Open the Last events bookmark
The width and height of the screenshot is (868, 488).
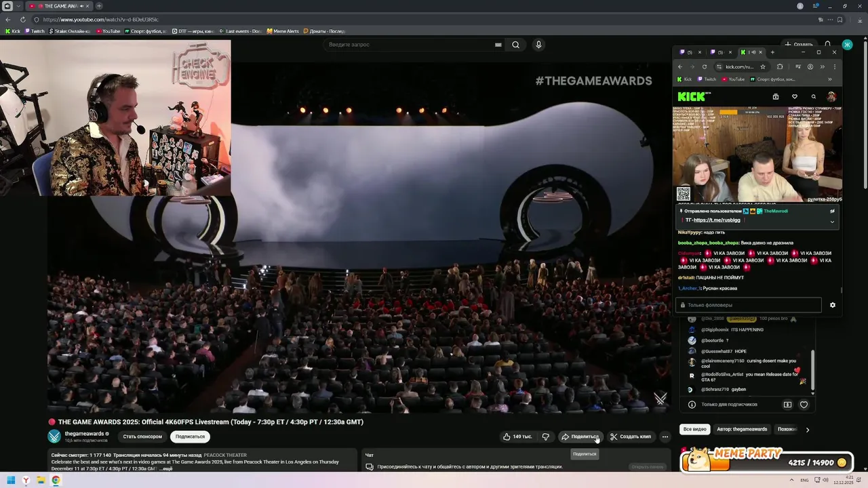[239, 31]
